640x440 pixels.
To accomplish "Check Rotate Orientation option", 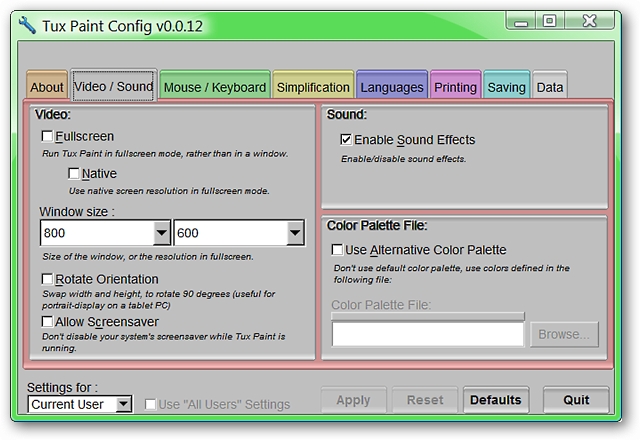I will pos(47,279).
